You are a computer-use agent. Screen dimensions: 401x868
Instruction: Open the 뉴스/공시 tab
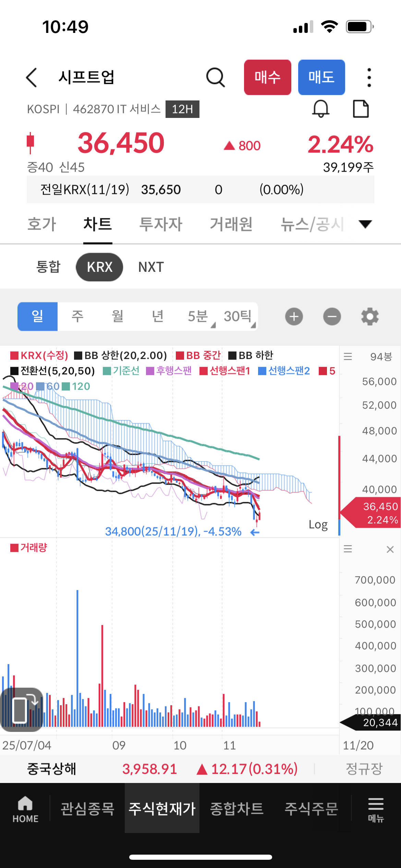tap(312, 224)
